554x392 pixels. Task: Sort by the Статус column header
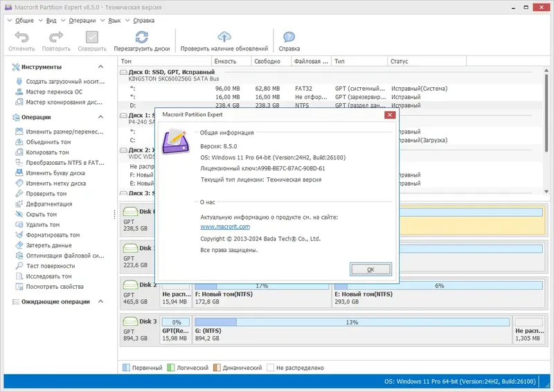427,61
